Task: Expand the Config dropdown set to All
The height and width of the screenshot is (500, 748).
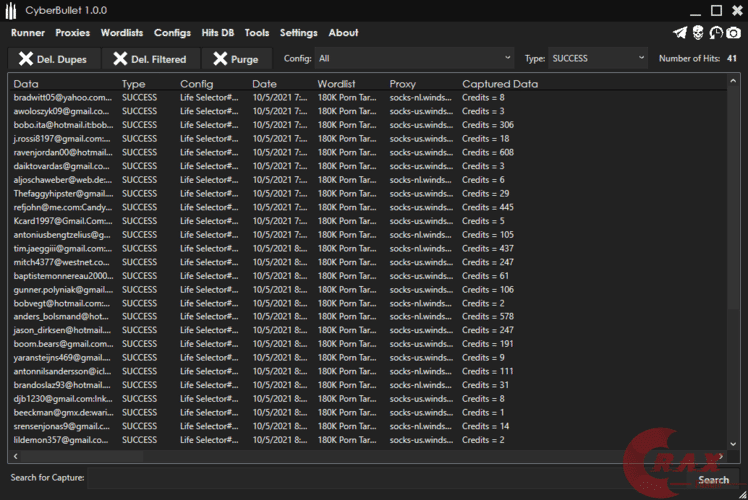Action: 414,58
